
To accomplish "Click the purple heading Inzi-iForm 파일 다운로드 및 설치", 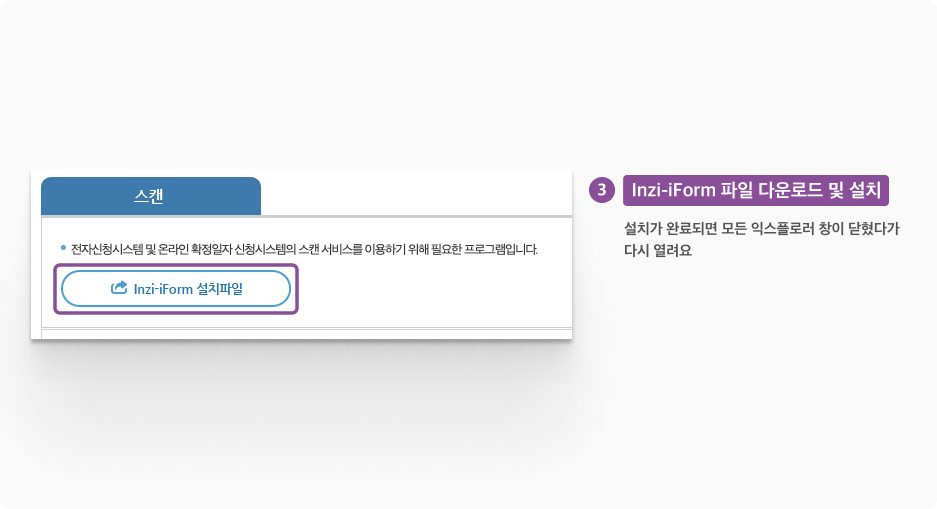I will point(755,189).
